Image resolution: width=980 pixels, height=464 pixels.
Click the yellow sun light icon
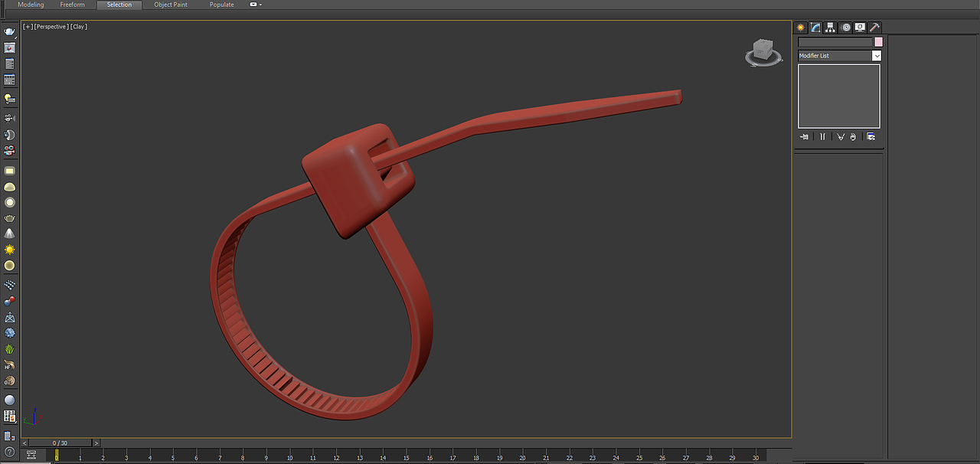9,250
